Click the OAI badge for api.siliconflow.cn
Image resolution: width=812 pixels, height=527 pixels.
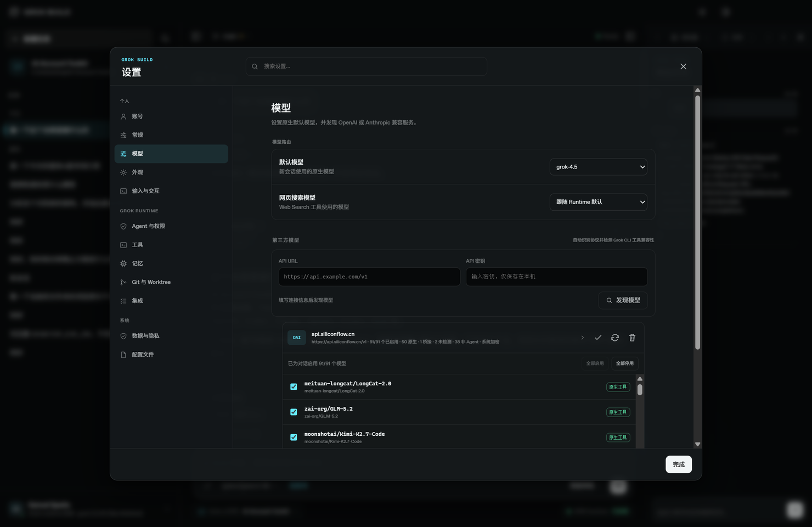coord(297,338)
